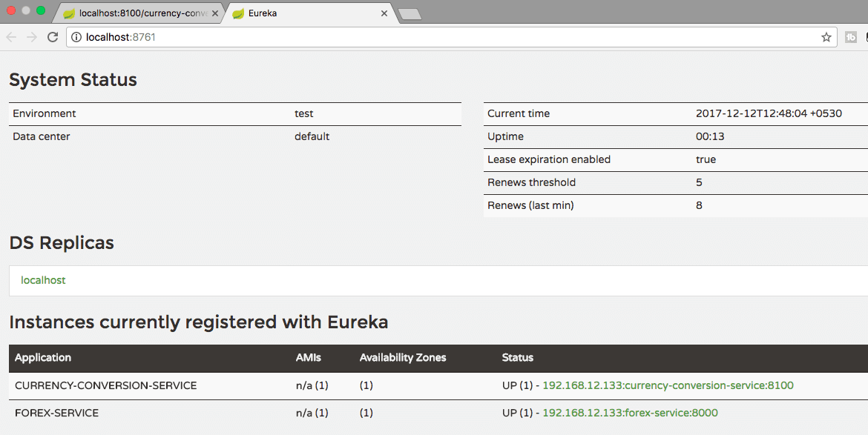Viewport: 868px width, 435px height.
Task: Close the currency-conversion browser tab
Action: click(215, 13)
